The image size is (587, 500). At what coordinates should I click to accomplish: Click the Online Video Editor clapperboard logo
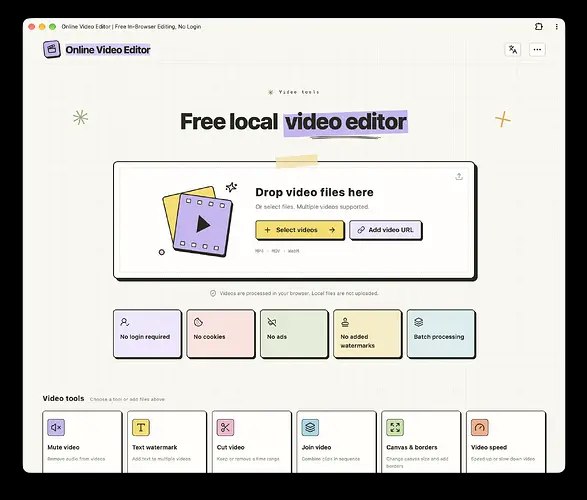point(52,49)
